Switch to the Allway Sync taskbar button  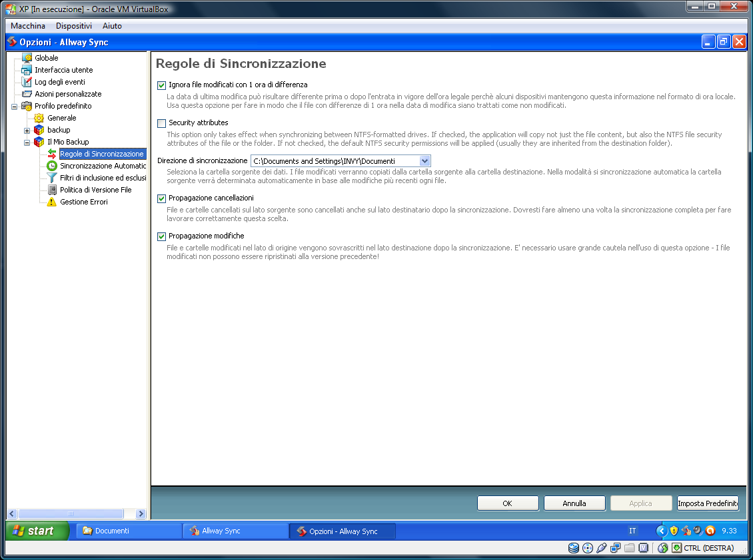pos(235,531)
